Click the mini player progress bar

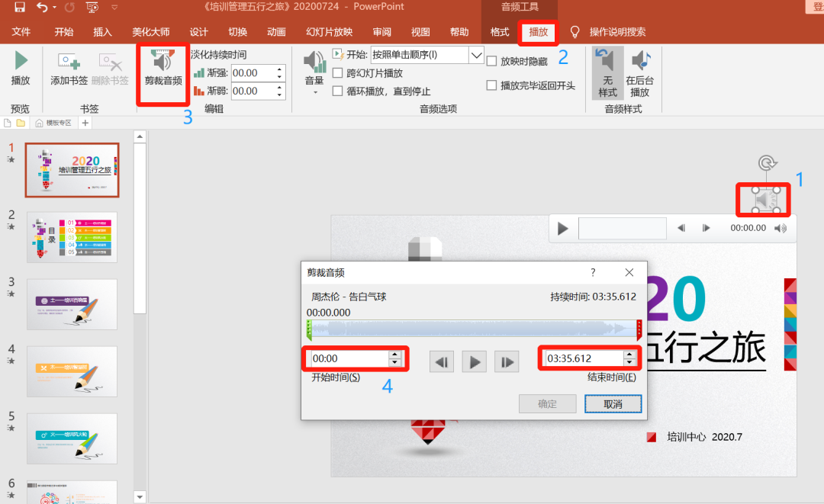[623, 229]
